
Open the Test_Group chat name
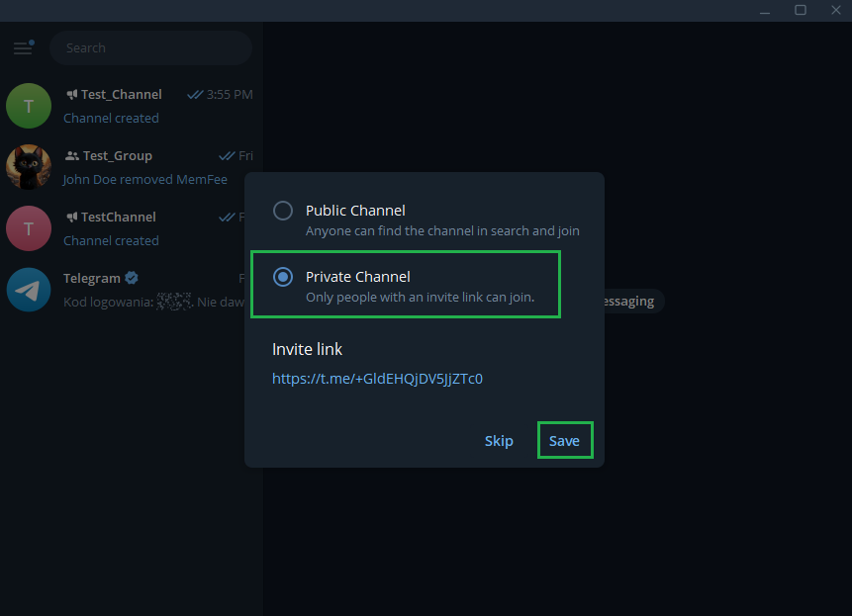click(x=118, y=156)
